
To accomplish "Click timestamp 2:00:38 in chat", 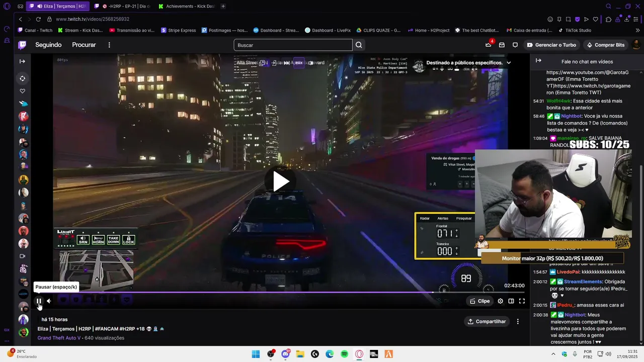I will [540, 315].
